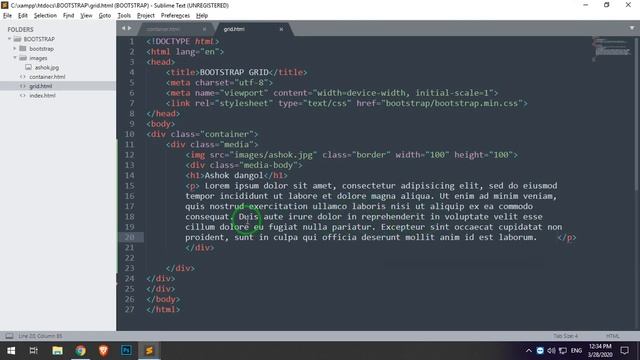
Task: Collapse the images folder
Action: point(15,58)
